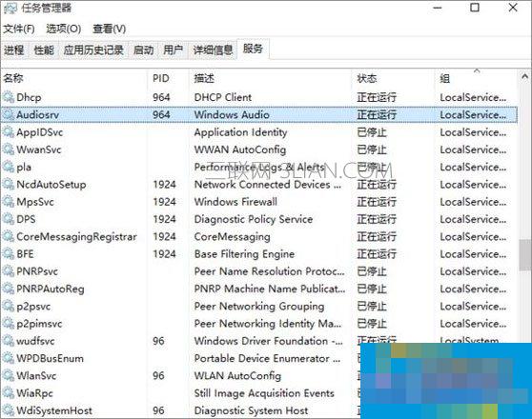Switch to the 应用历史记录 tab
Screen dimensions: 532x419
pos(93,50)
